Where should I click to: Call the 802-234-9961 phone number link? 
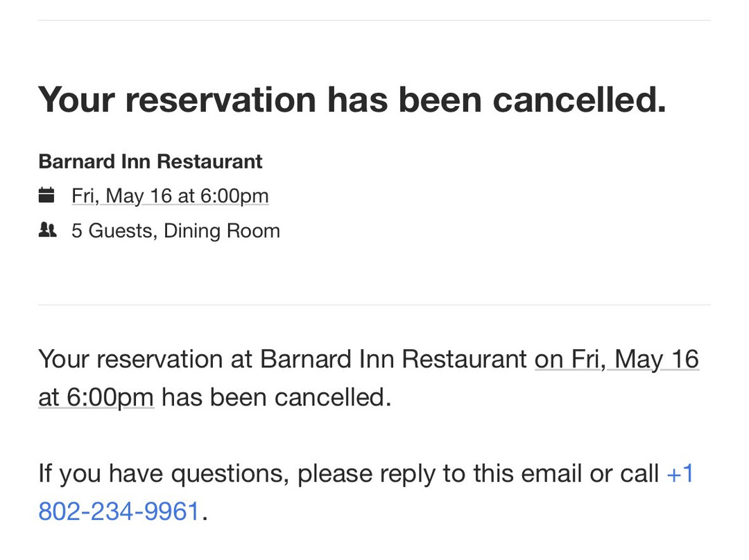click(x=119, y=511)
